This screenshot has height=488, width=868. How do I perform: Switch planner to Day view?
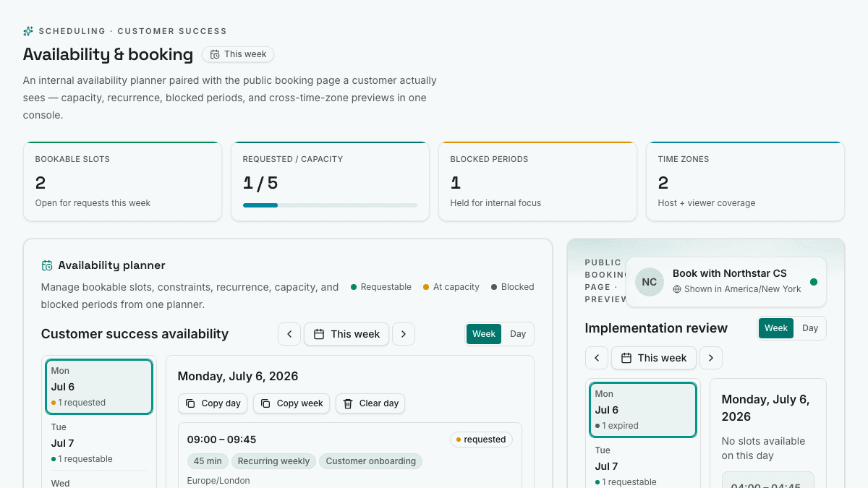pos(518,334)
